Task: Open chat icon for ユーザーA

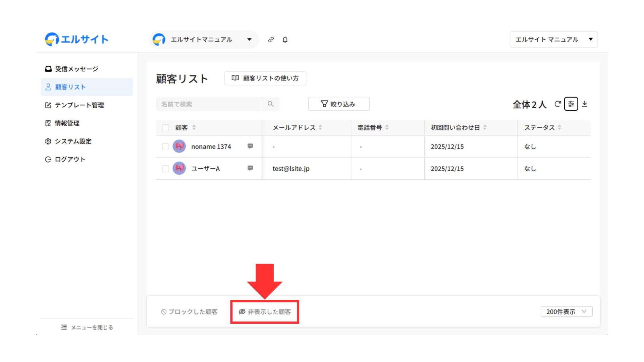Action: (250, 168)
